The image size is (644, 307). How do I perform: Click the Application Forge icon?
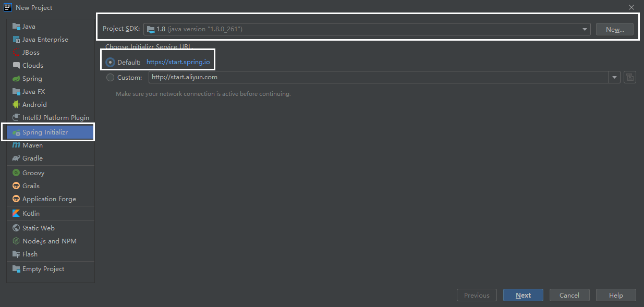click(16, 199)
